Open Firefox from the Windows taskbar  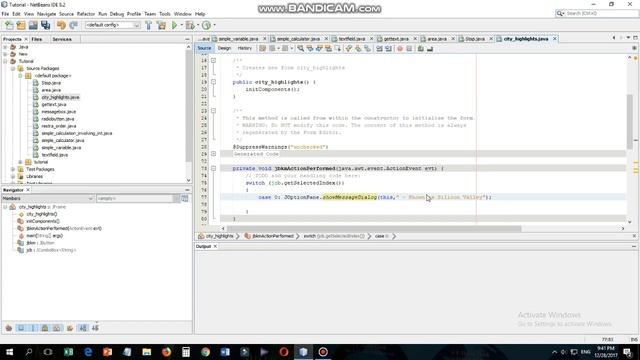pyautogui.click(x=166, y=352)
